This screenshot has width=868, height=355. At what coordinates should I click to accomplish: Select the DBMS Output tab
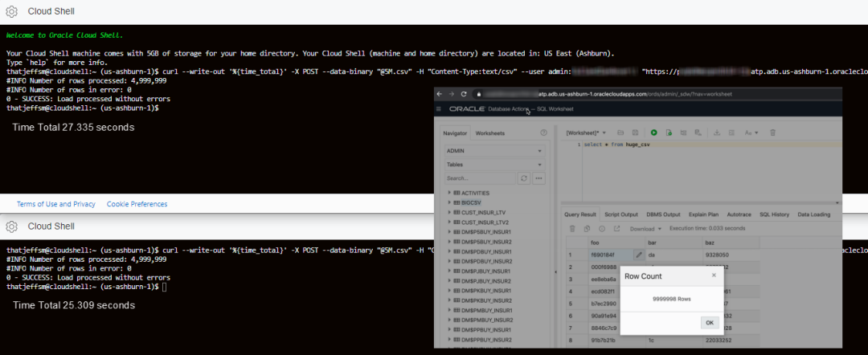tap(663, 214)
